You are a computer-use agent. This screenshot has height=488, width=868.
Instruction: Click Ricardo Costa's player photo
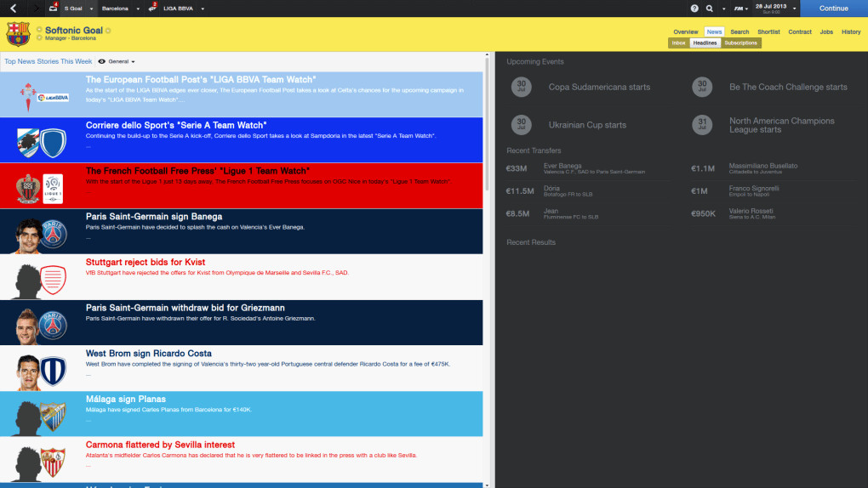tap(28, 373)
